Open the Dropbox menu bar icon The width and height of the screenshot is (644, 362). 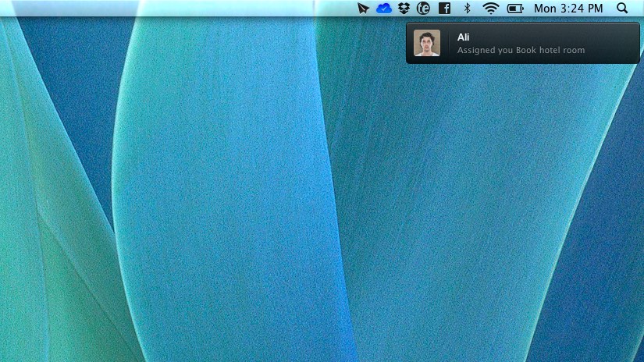pos(404,9)
